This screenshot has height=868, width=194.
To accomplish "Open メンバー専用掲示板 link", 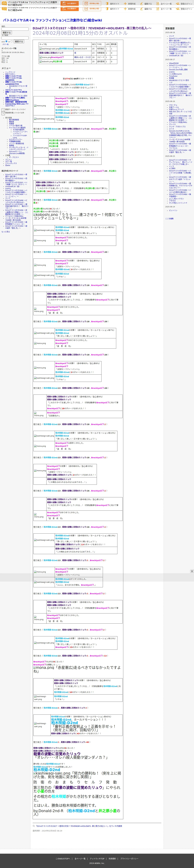I will pyautogui.click(x=16, y=144).
